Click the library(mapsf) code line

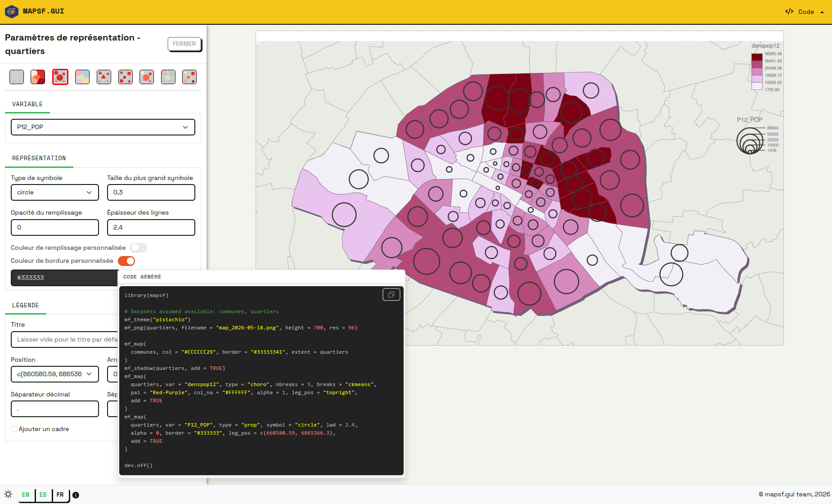146,295
